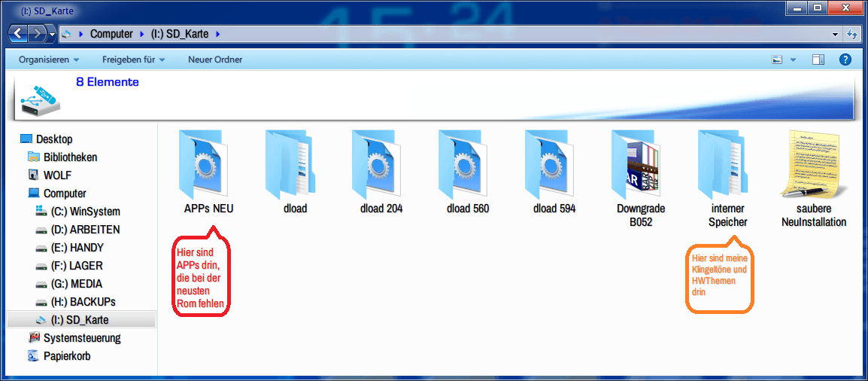Open the saubere NeuInstallation note file icon
Screen dimensions: 868x381
(814, 164)
